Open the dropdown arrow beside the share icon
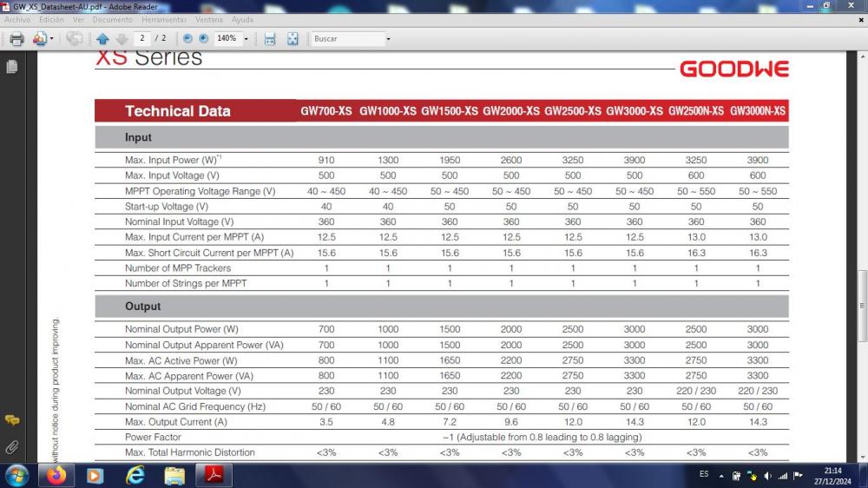This screenshot has height=488, width=868. tap(52, 39)
